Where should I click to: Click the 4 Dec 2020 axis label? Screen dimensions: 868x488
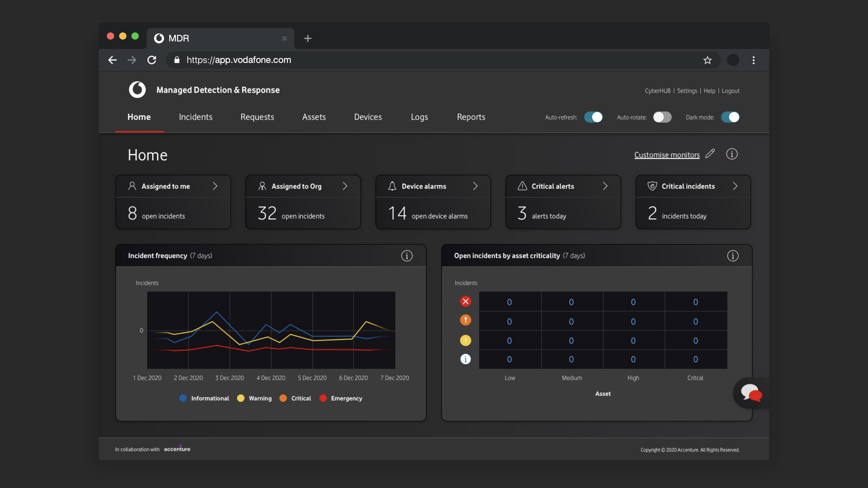(x=271, y=378)
